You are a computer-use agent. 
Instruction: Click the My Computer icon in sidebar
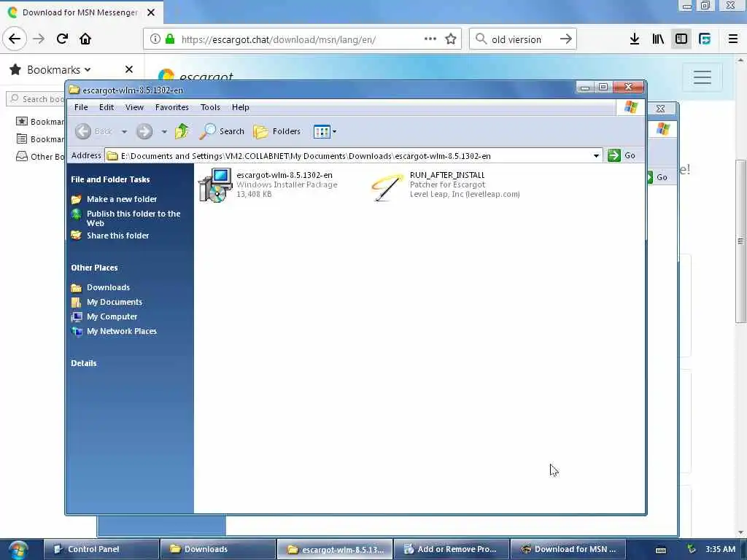[76, 316]
